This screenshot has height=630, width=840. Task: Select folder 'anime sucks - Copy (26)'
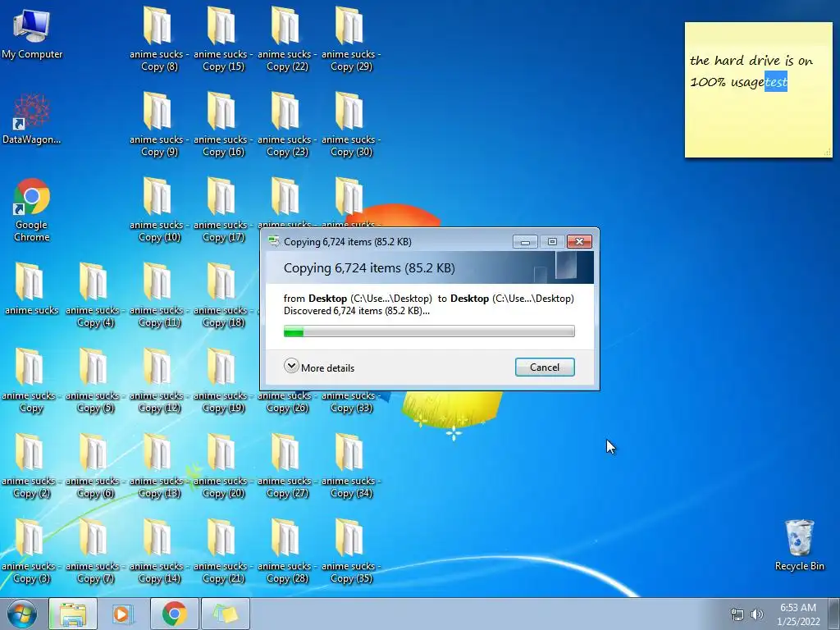click(286, 403)
